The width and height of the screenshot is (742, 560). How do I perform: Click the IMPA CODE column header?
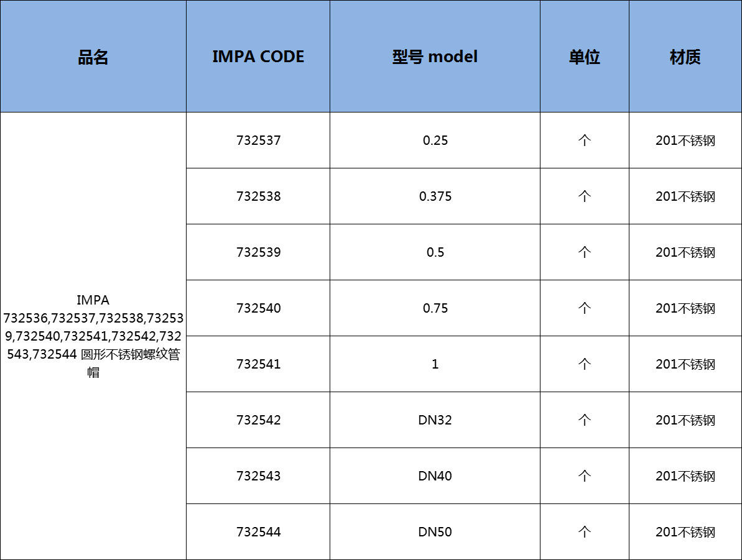click(x=257, y=57)
